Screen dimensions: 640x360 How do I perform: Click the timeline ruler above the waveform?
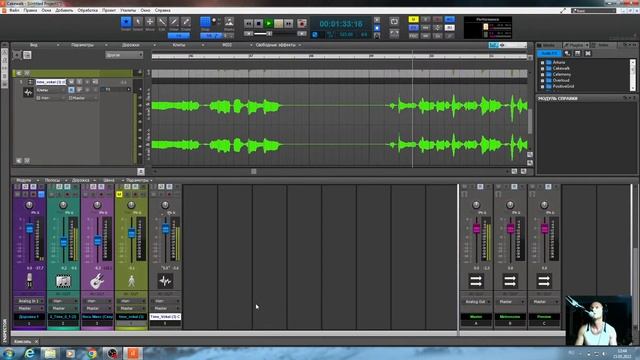tap(340, 56)
